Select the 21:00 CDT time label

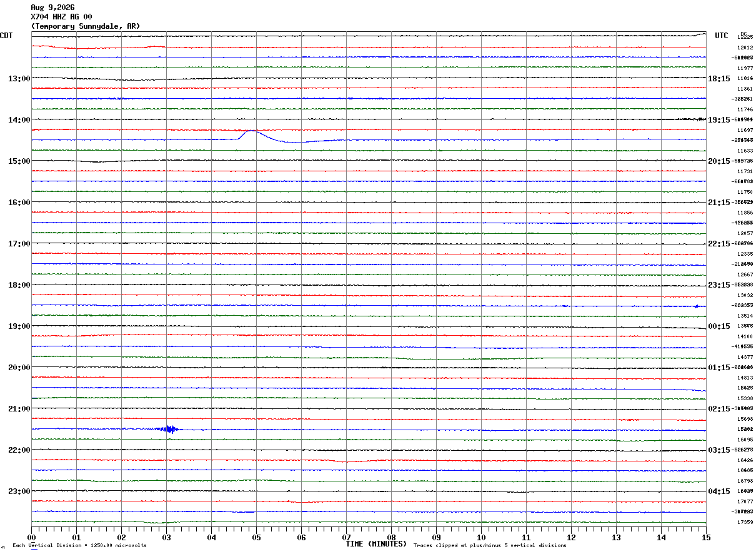pos(19,408)
